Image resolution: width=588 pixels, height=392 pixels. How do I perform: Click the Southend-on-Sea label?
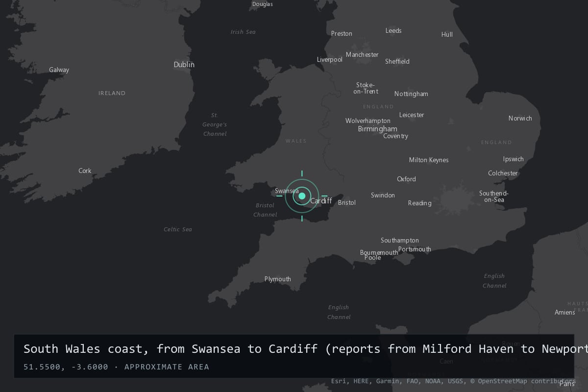click(x=493, y=196)
